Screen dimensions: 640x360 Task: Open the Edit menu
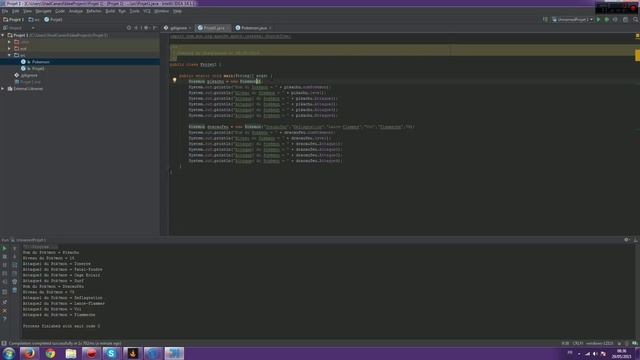click(16, 11)
